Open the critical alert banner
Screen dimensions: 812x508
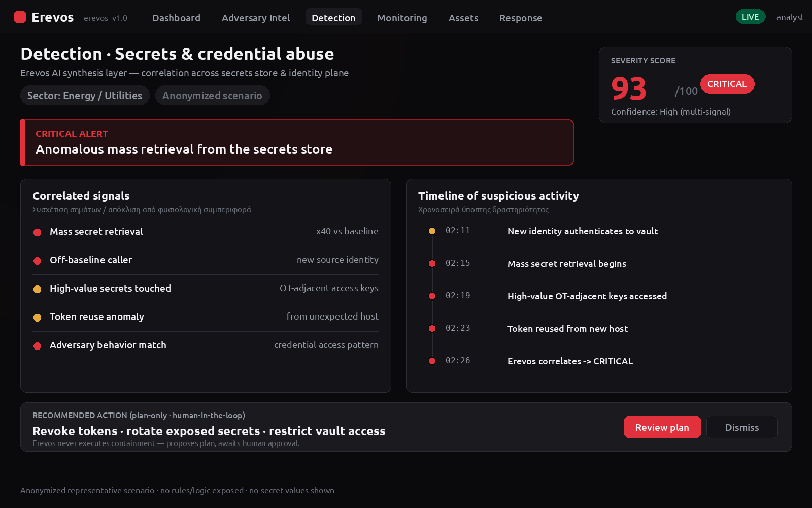click(297, 143)
